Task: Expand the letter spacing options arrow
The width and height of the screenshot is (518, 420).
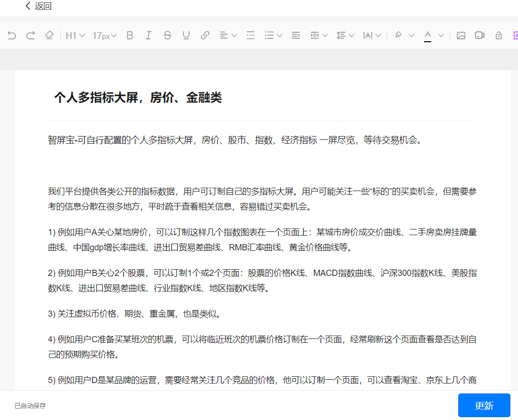Action: click(x=378, y=36)
